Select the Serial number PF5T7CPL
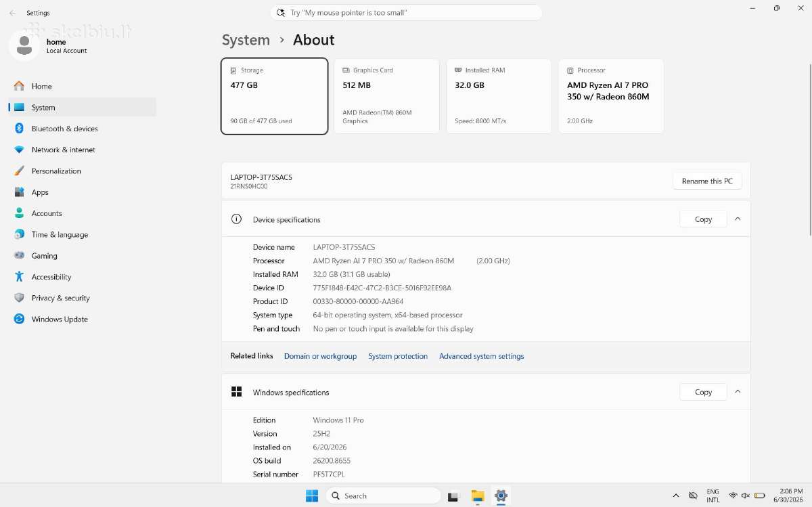The height and width of the screenshot is (507, 812). (329, 475)
